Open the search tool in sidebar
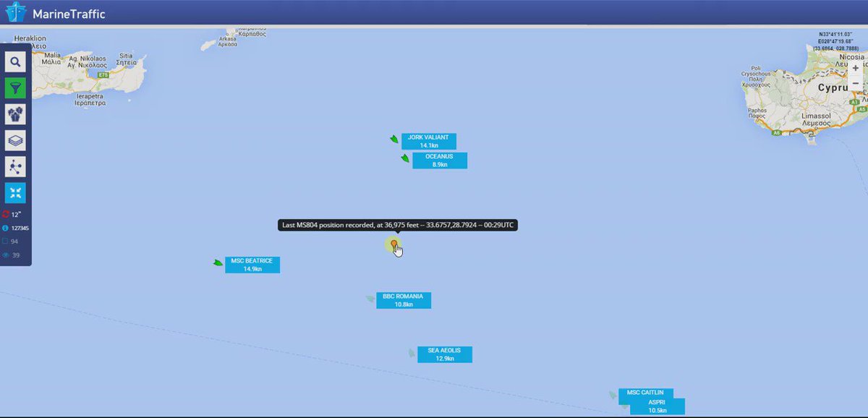This screenshot has width=868, height=418. point(15,62)
